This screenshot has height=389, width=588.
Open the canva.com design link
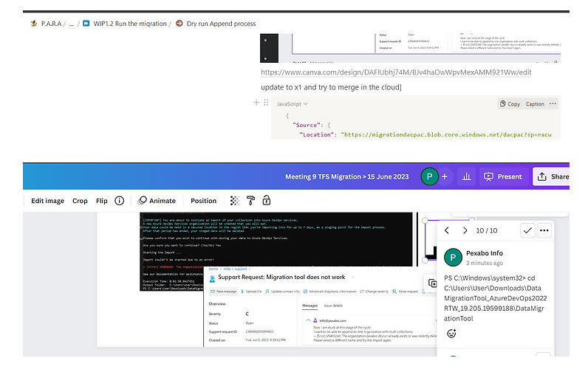[396, 72]
